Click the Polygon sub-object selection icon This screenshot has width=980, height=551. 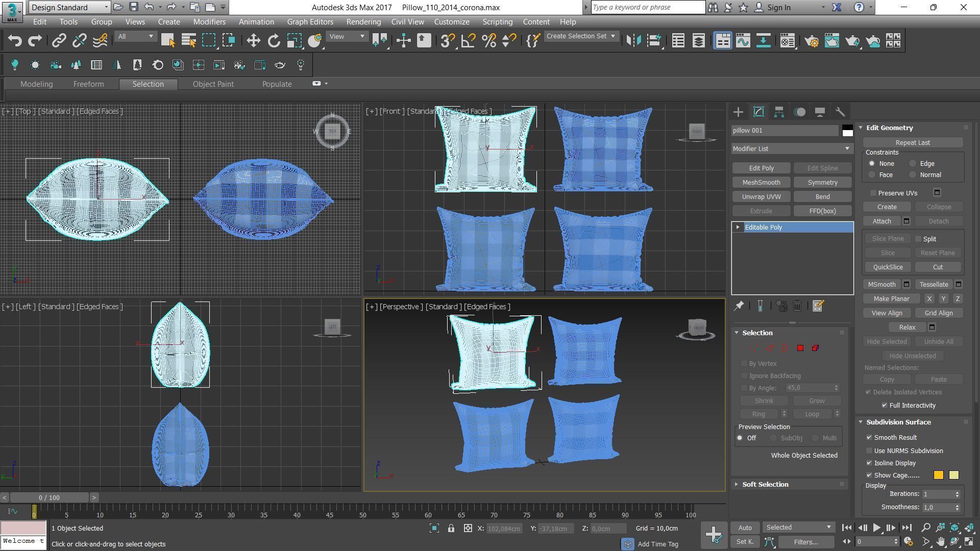(800, 348)
